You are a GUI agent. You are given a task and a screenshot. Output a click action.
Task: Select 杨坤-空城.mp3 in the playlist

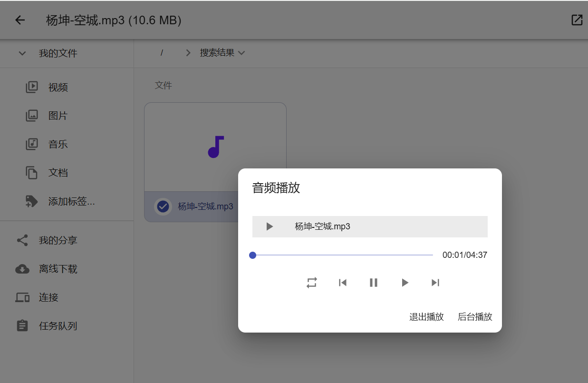322,226
